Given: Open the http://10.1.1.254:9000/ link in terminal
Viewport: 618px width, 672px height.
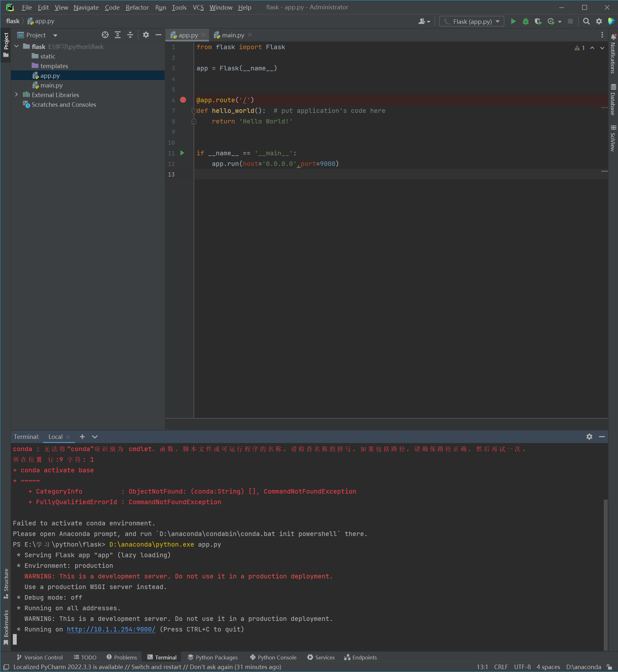Looking at the screenshot, I should point(111,629).
